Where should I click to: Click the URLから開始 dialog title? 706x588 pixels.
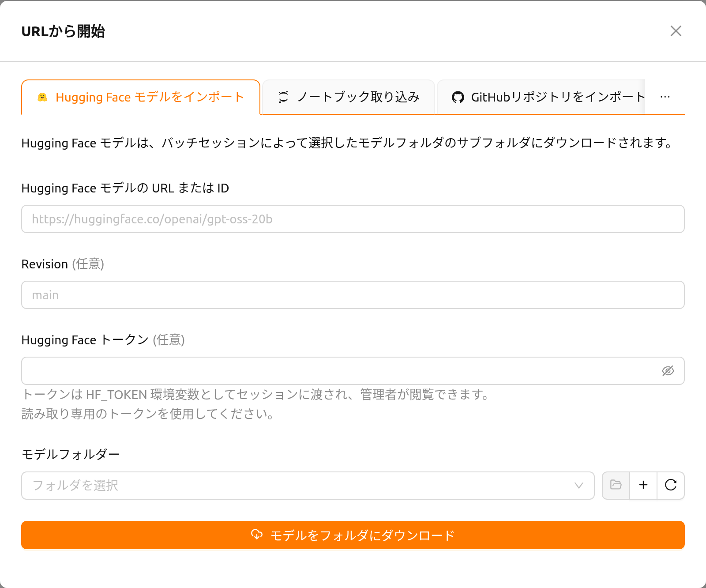click(63, 31)
